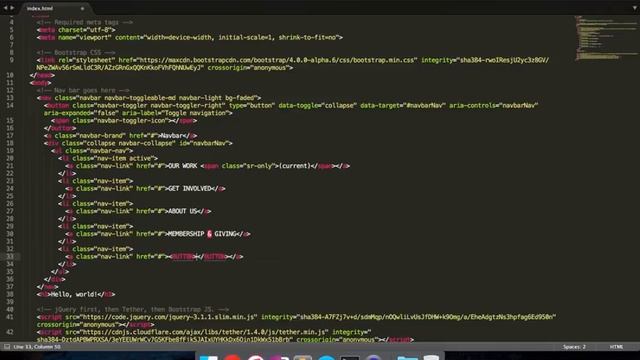The image size is (640, 360).
Task: Click the OUR WORK link text
Action: coord(183,166)
